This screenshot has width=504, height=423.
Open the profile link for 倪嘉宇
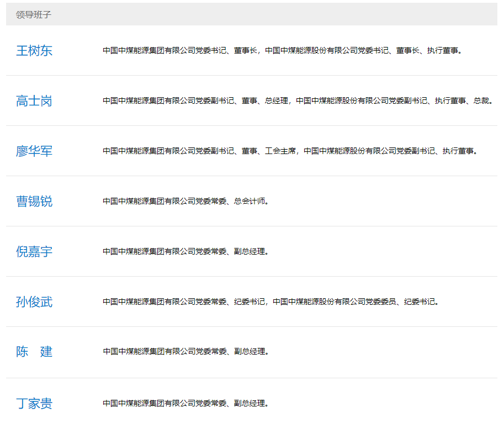[34, 252]
